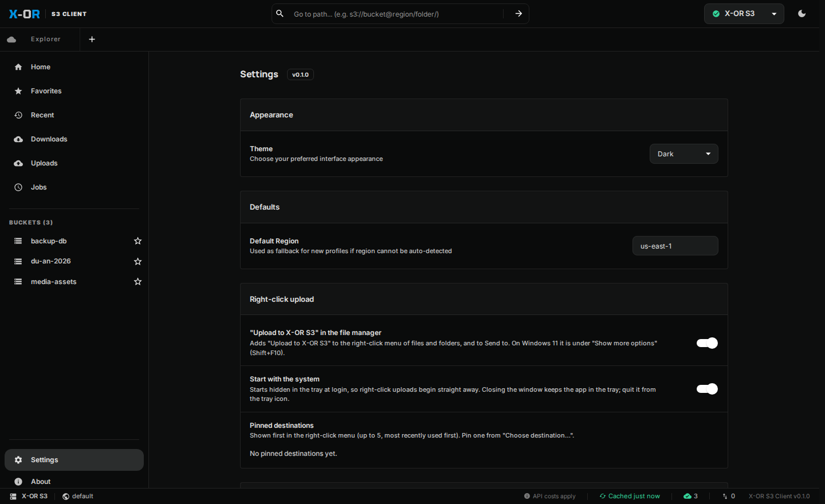
Task: Mark media-assets bucket as favorite
Action: coord(137,282)
